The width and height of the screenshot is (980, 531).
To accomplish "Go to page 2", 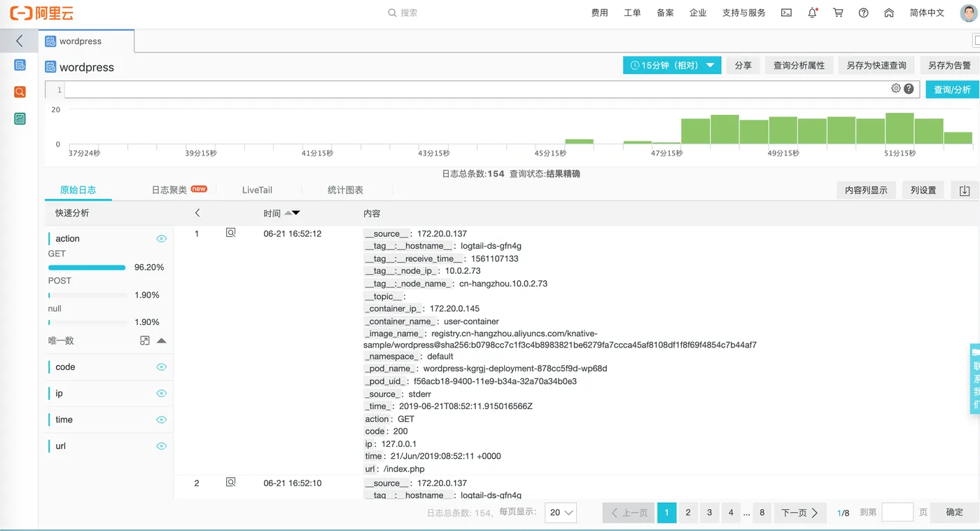I will pos(688,513).
